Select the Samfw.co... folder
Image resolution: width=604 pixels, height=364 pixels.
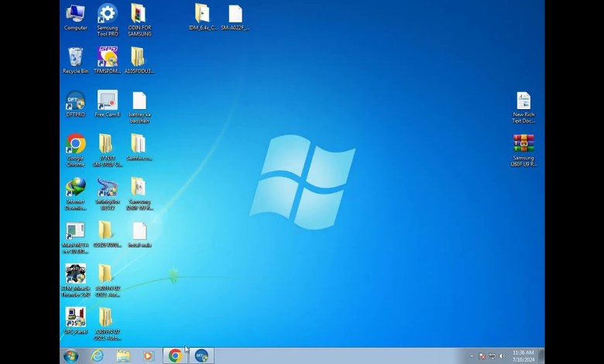click(139, 147)
